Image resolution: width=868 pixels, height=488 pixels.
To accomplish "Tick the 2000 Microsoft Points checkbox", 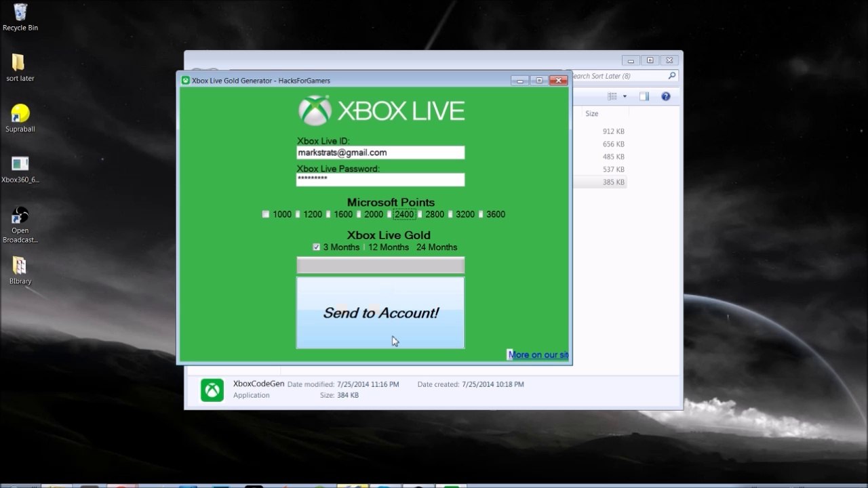I will click(359, 214).
